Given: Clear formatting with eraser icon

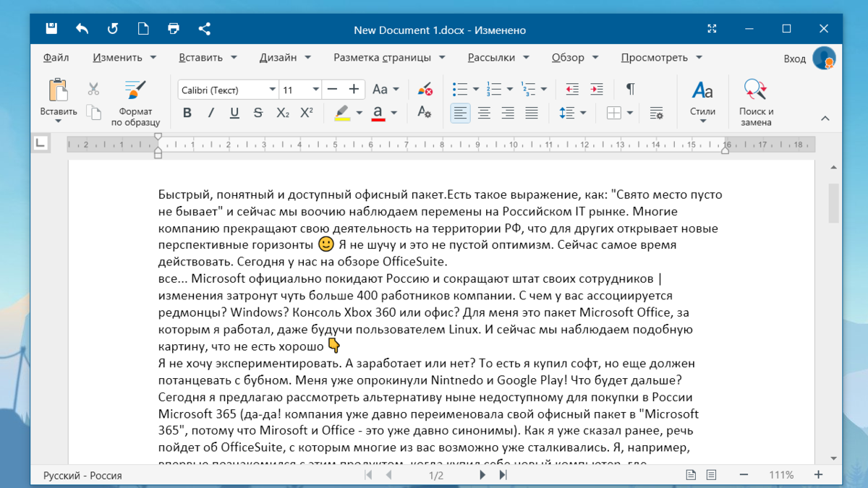Looking at the screenshot, I should (x=425, y=89).
